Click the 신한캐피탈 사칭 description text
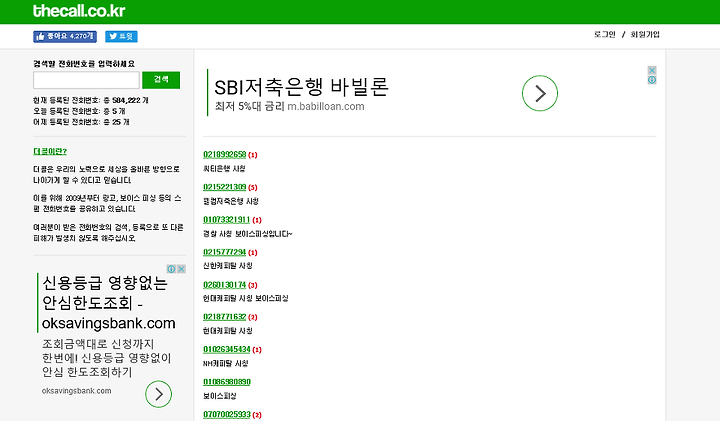The image size is (720, 421). click(228, 266)
